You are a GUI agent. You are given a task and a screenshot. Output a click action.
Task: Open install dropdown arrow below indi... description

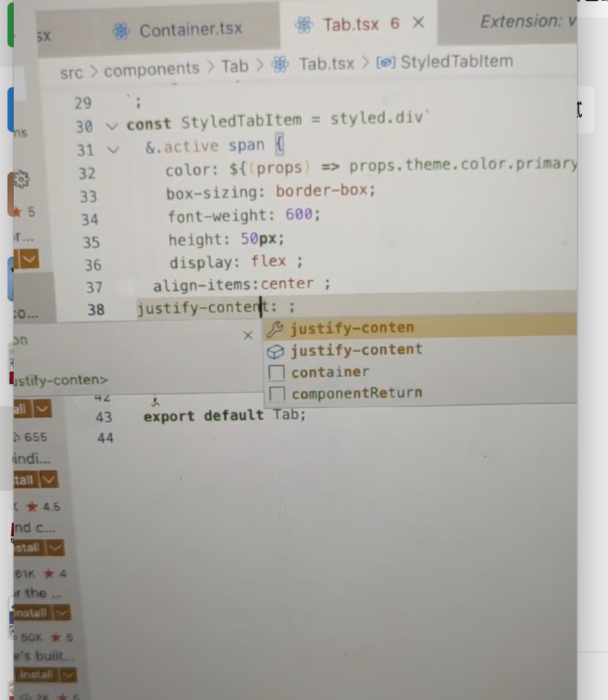pyautogui.click(x=49, y=480)
